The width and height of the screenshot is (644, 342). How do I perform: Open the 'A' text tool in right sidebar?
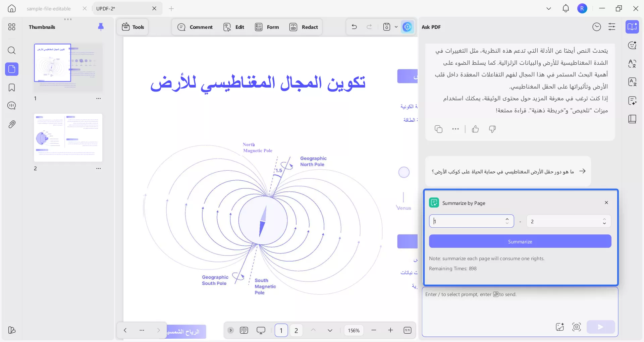[632, 82]
